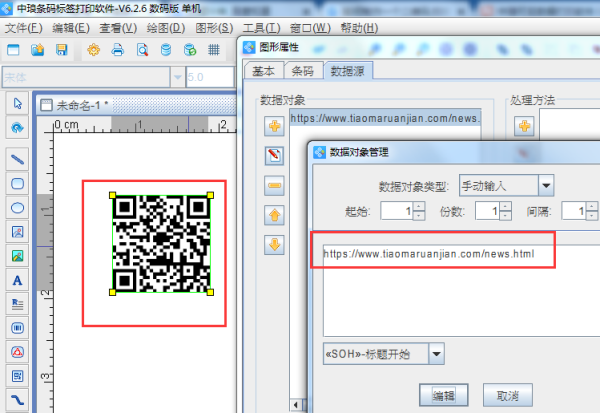Screen dimensions: 600x413
Task: Add a data object with plus icon
Action: coord(274,126)
